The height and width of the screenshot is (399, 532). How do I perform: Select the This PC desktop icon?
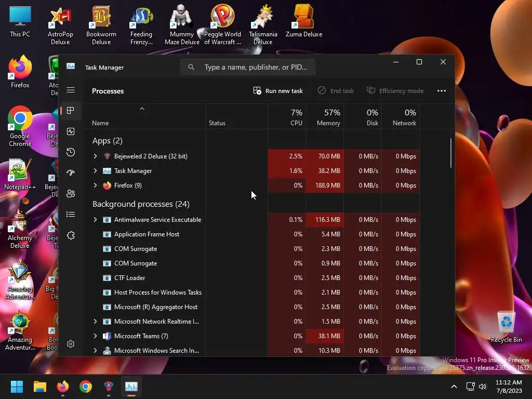click(x=20, y=21)
